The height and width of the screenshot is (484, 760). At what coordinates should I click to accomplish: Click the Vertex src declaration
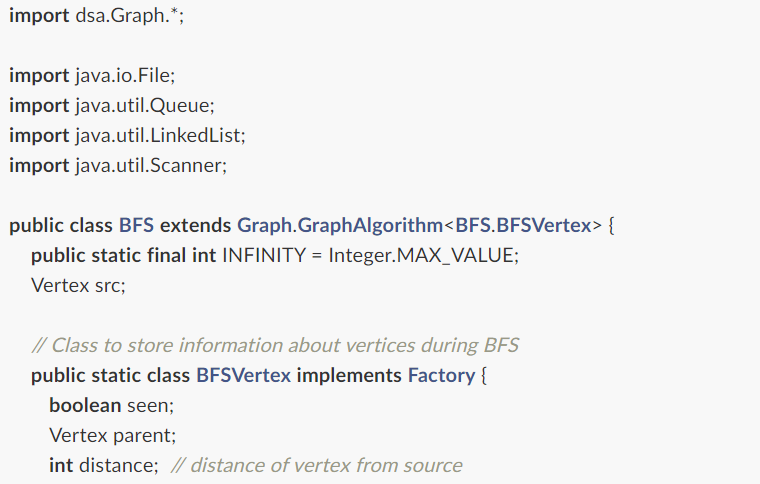click(79, 286)
